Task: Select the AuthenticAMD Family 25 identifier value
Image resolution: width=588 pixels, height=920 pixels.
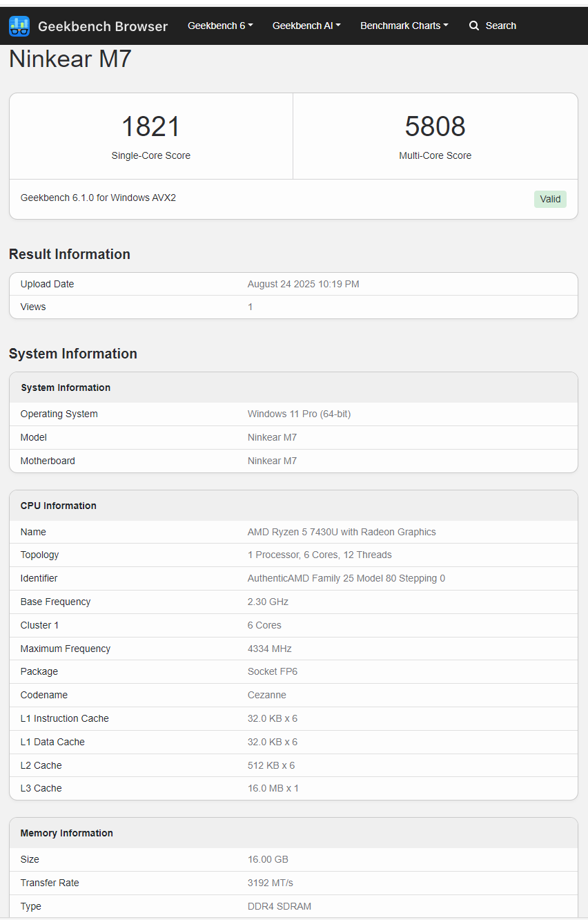Action: (x=346, y=578)
